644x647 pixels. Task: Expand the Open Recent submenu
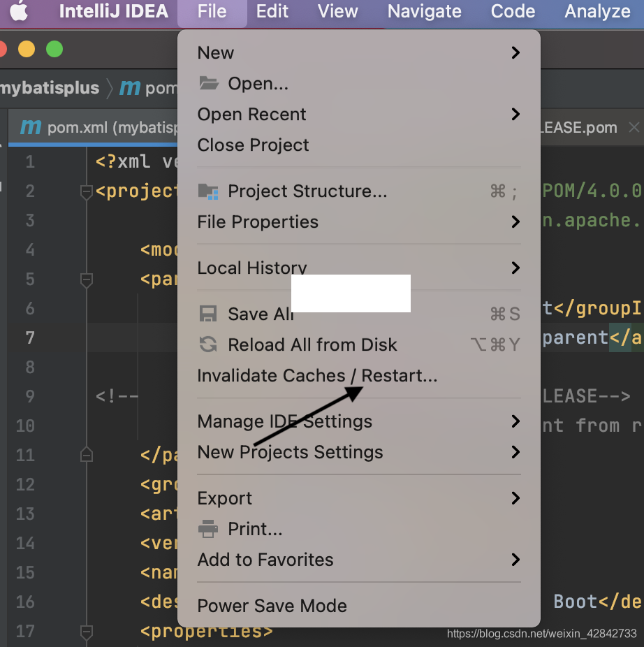pos(359,115)
